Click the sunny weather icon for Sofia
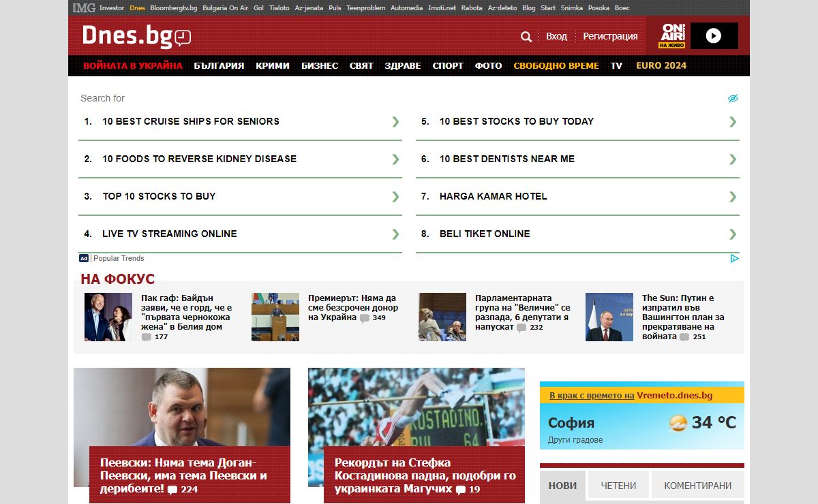 tap(678, 423)
